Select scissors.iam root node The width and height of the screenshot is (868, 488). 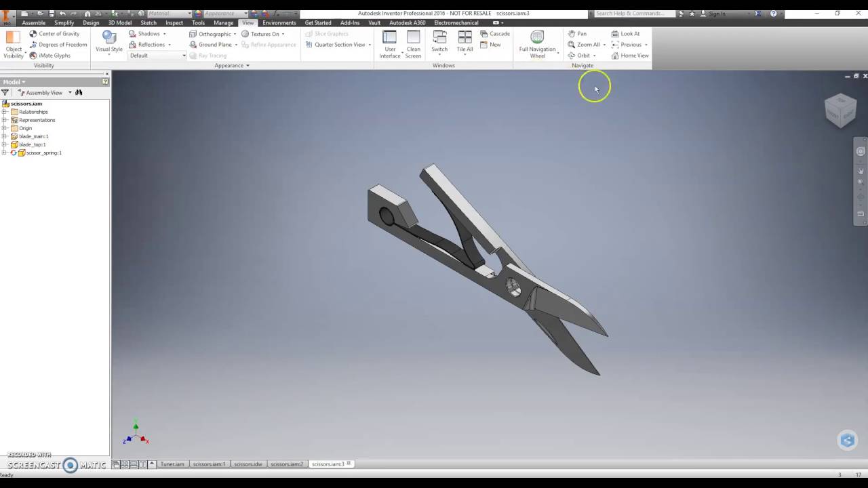pyautogui.click(x=26, y=104)
